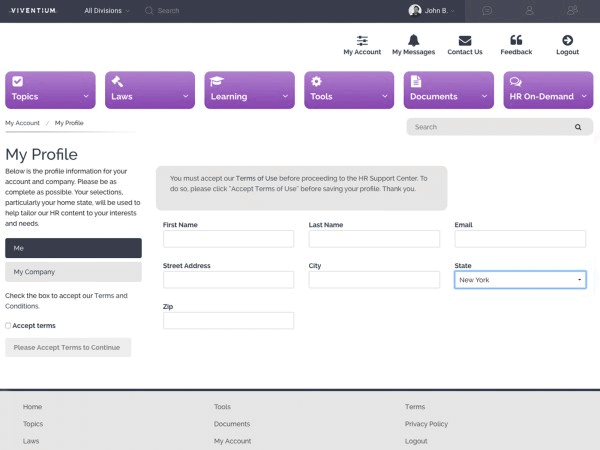Image resolution: width=600 pixels, height=450 pixels.
Task: Click John B. avatar picture
Action: (x=415, y=10)
